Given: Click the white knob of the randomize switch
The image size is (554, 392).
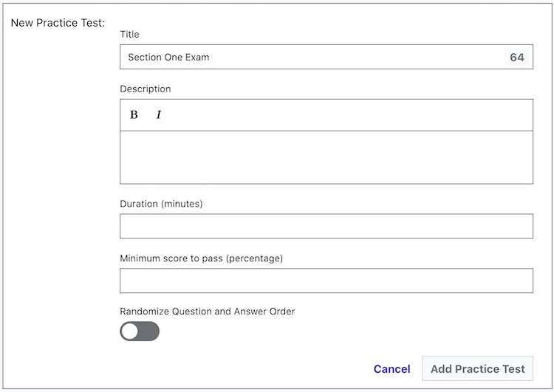Looking at the screenshot, I should pos(130,331).
